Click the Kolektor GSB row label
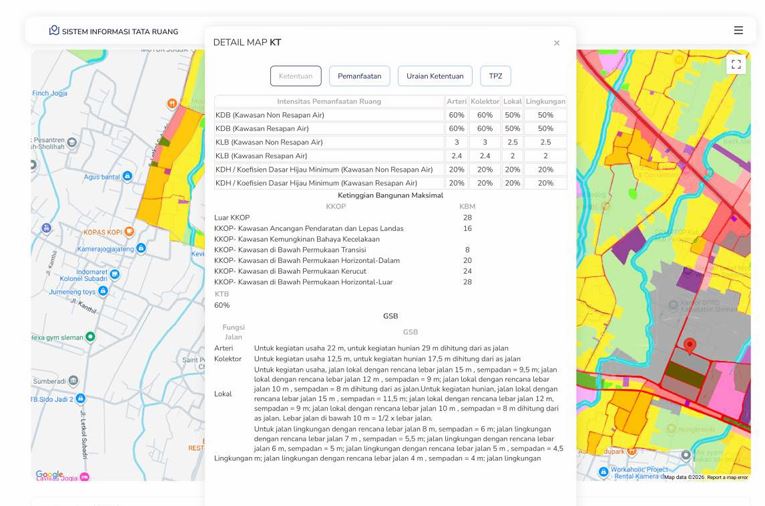This screenshot has height=506, width=765. (228, 359)
